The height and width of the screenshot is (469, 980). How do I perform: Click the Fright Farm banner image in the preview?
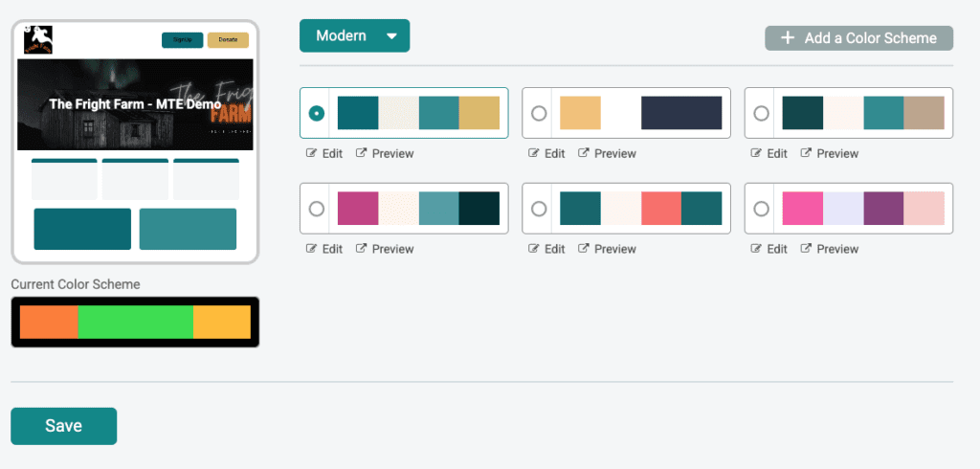point(135,104)
